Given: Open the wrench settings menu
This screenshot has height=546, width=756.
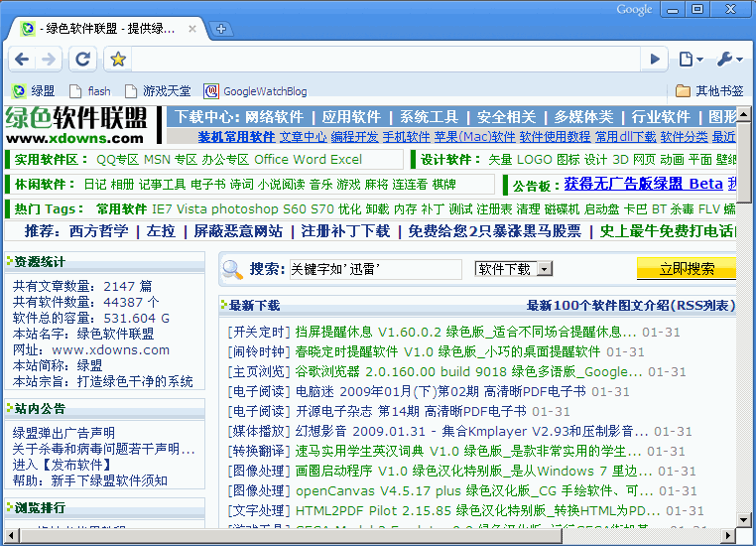Looking at the screenshot, I should tap(729, 60).
